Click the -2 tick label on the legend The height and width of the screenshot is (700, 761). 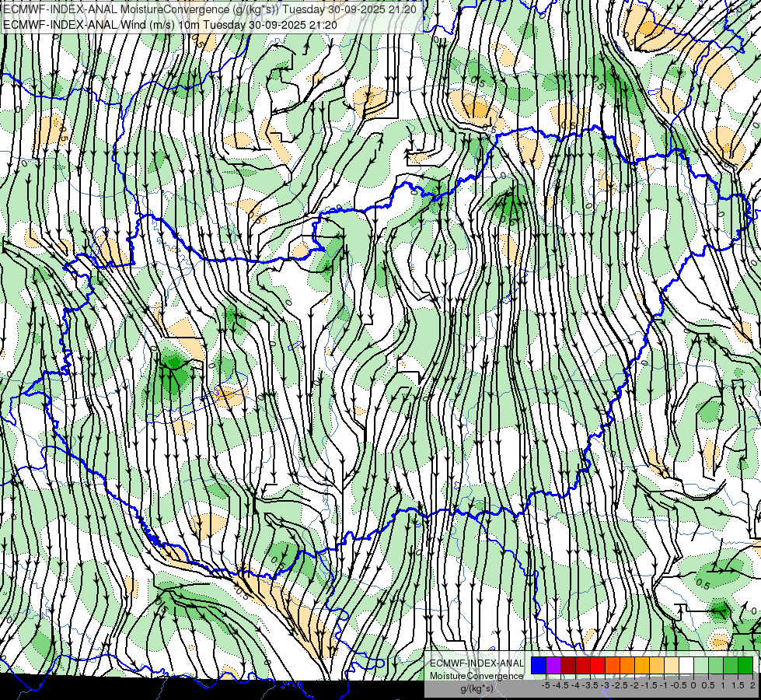tap(635, 685)
